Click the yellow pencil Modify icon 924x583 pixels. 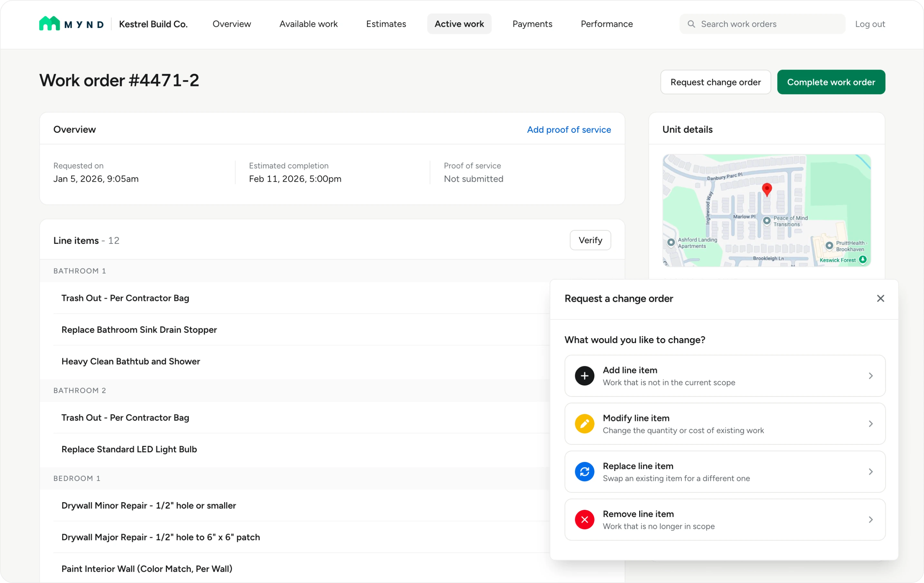pyautogui.click(x=584, y=424)
